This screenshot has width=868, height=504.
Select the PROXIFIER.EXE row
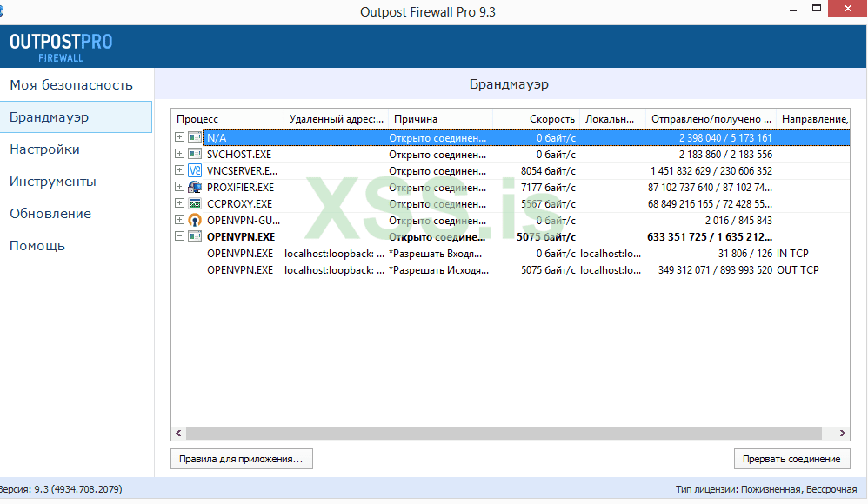point(511,188)
